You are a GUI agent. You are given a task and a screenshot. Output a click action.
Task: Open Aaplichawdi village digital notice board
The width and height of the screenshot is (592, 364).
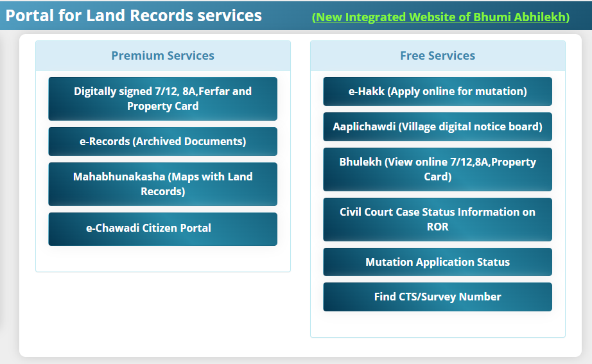[x=438, y=126]
